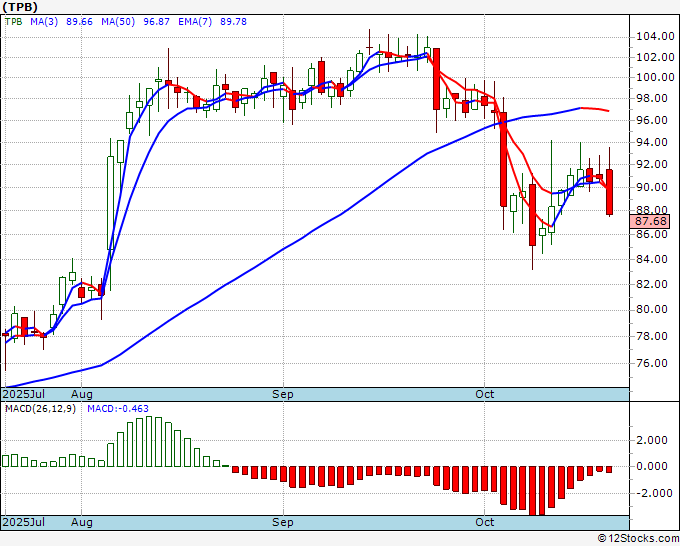The image size is (680, 546).
Task: Open the 12Stocks.com copyright link
Action: (x=638, y=539)
